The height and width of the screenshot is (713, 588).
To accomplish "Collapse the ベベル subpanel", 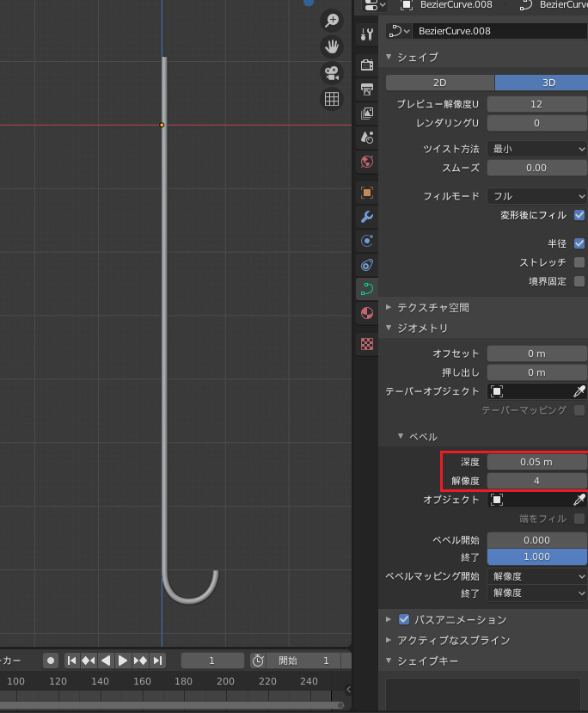I will coord(401,436).
